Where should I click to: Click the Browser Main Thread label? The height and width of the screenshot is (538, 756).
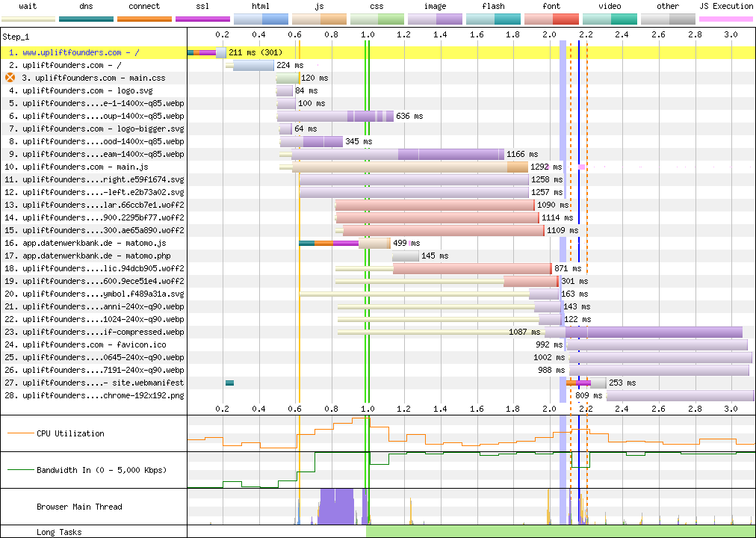coord(79,507)
